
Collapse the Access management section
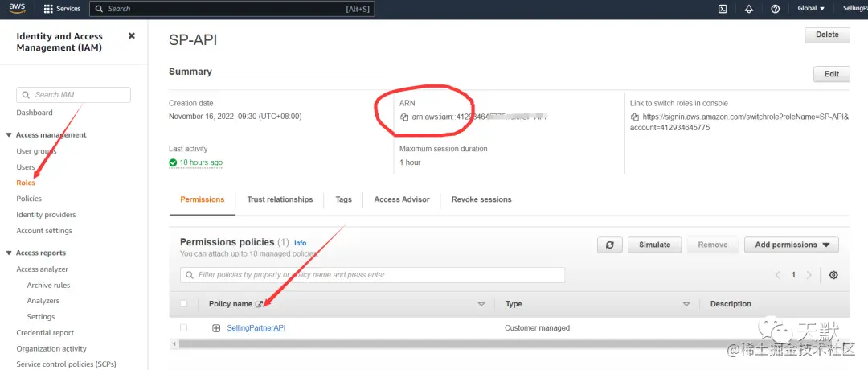[x=9, y=135]
